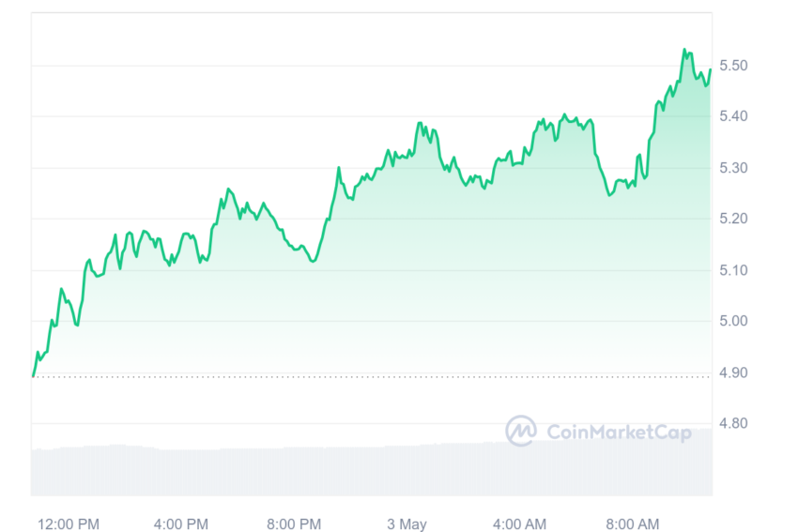The height and width of the screenshot is (532, 798).
Task: Click the 8:00 PM time label
Action: [x=294, y=524]
